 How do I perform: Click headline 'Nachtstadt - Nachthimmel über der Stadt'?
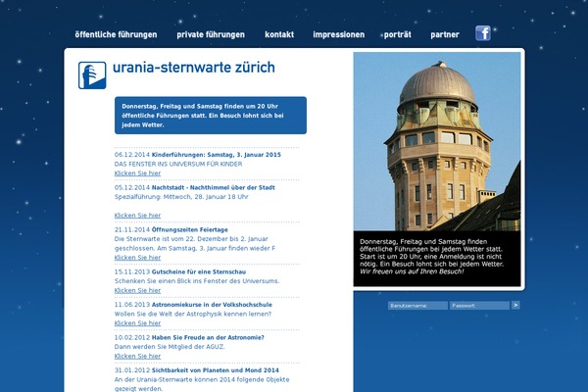coord(214,187)
